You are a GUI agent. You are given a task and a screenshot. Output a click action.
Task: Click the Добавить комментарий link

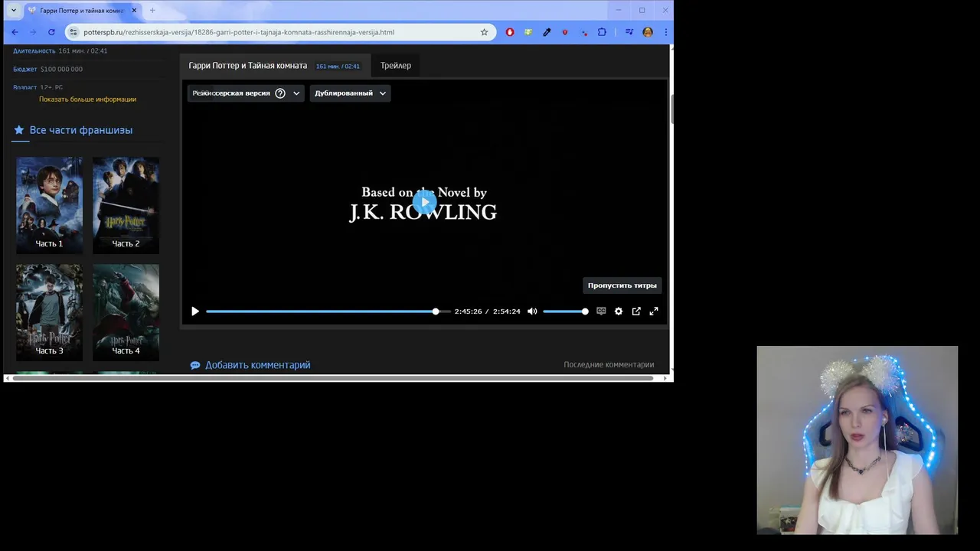click(x=257, y=365)
